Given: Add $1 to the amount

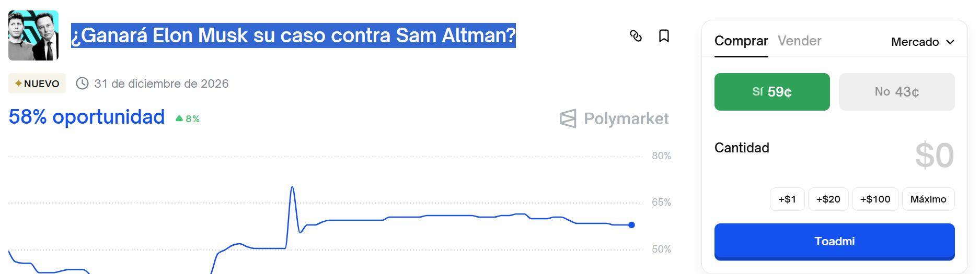Looking at the screenshot, I should [787, 199].
